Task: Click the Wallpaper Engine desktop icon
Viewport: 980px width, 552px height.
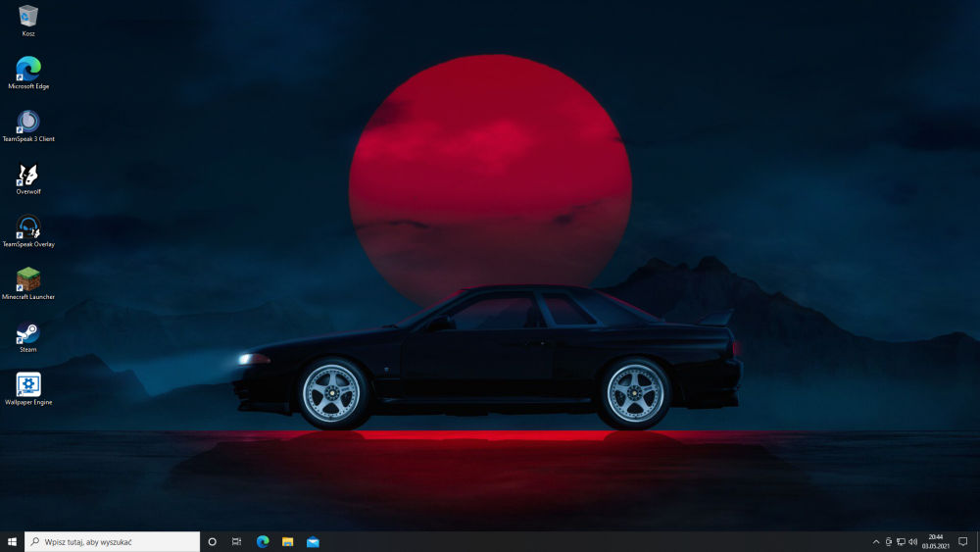Action: pos(28,385)
